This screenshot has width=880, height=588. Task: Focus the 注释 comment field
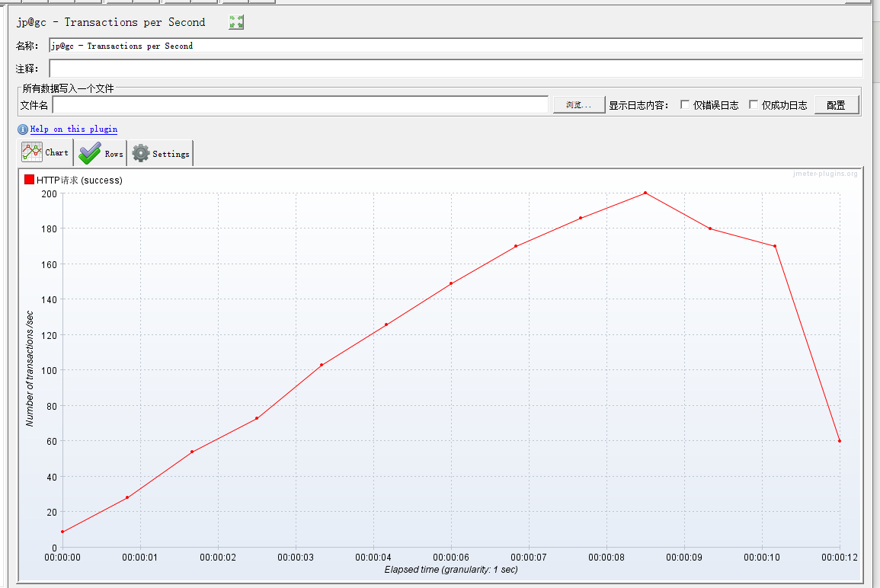click(x=456, y=69)
